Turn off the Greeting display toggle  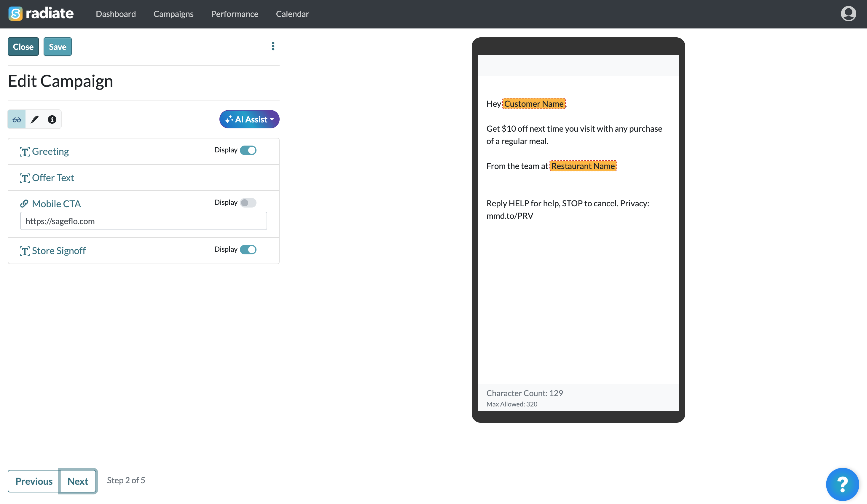click(x=248, y=150)
